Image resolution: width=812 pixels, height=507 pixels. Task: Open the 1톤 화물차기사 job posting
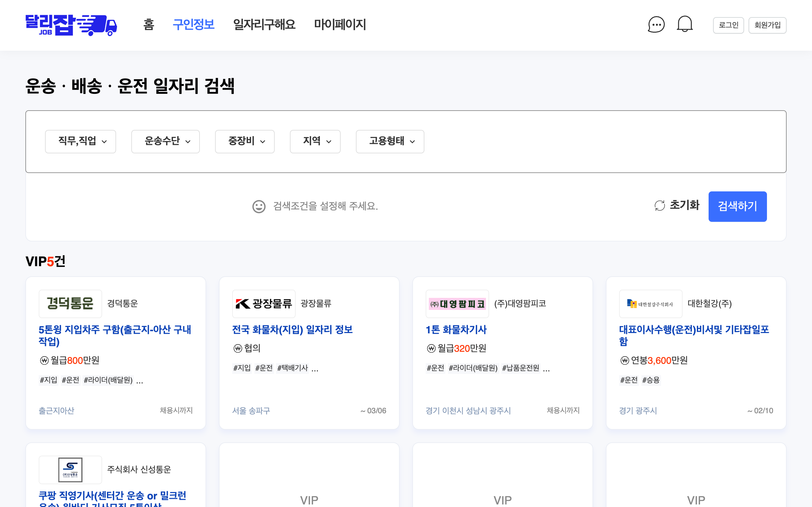click(x=456, y=329)
